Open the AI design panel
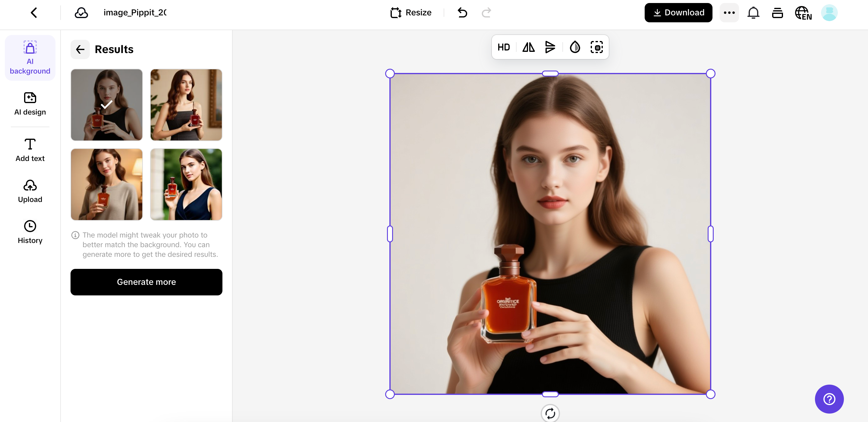The width and height of the screenshot is (868, 422). tap(30, 104)
